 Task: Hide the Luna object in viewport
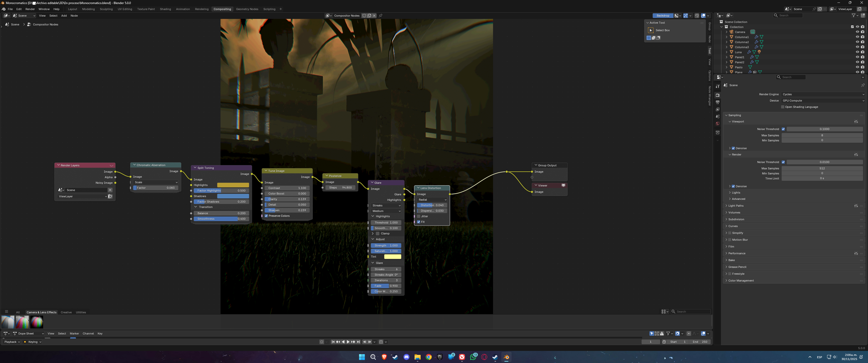857,52
